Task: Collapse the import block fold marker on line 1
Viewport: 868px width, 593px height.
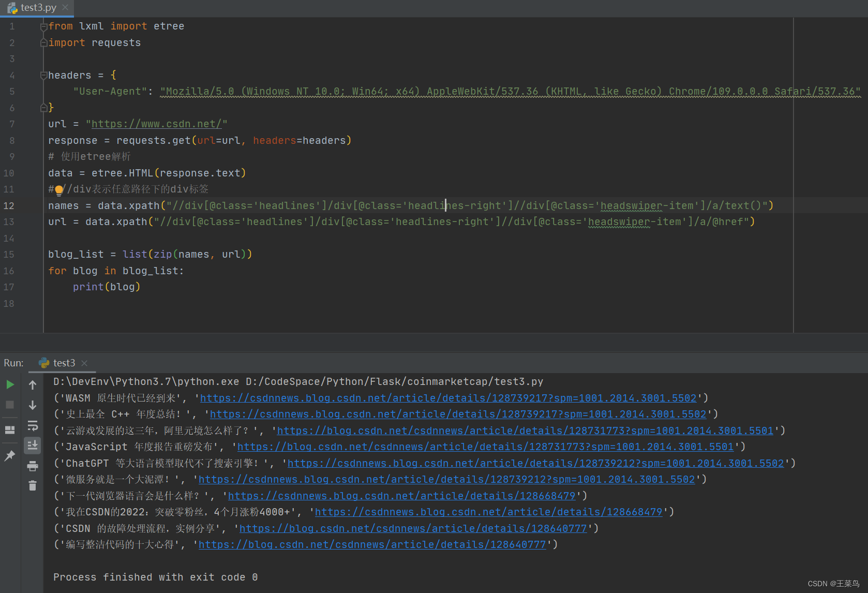Action: point(44,26)
